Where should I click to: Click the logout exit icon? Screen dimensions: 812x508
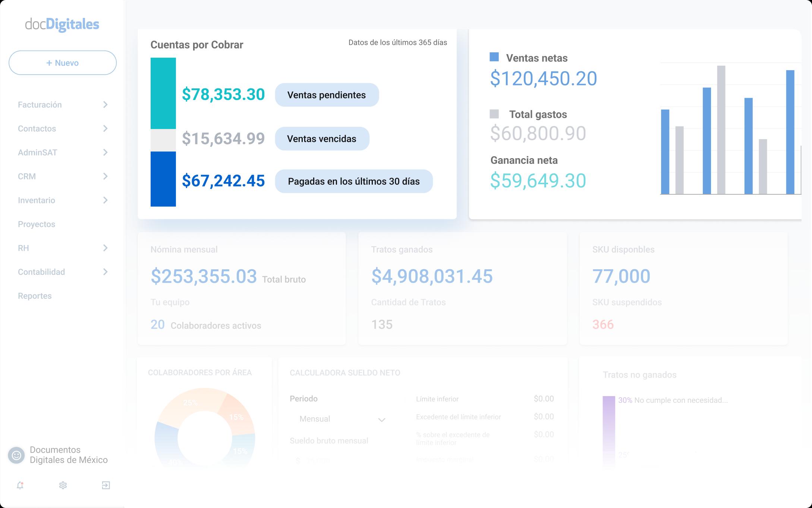click(x=106, y=485)
